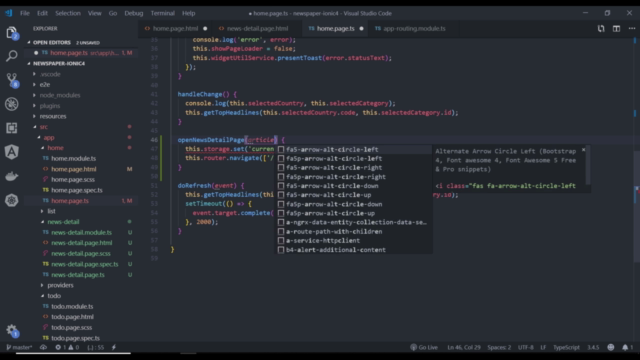The height and width of the screenshot is (360, 640).
Task: Click the VS Code logo icon
Action: (x=9, y=13)
